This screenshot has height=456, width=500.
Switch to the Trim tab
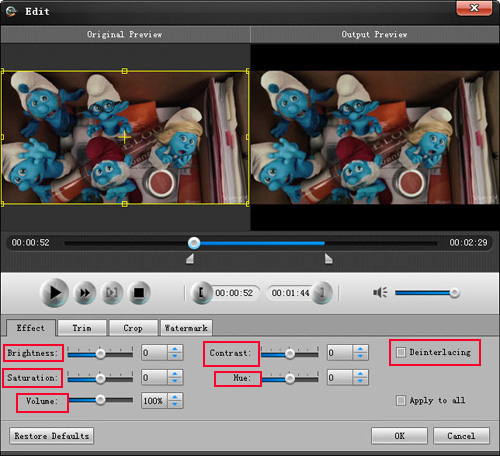pos(82,328)
